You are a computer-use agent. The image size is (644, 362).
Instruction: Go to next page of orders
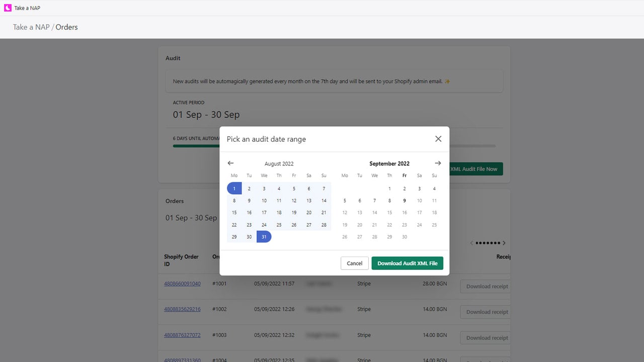click(504, 243)
